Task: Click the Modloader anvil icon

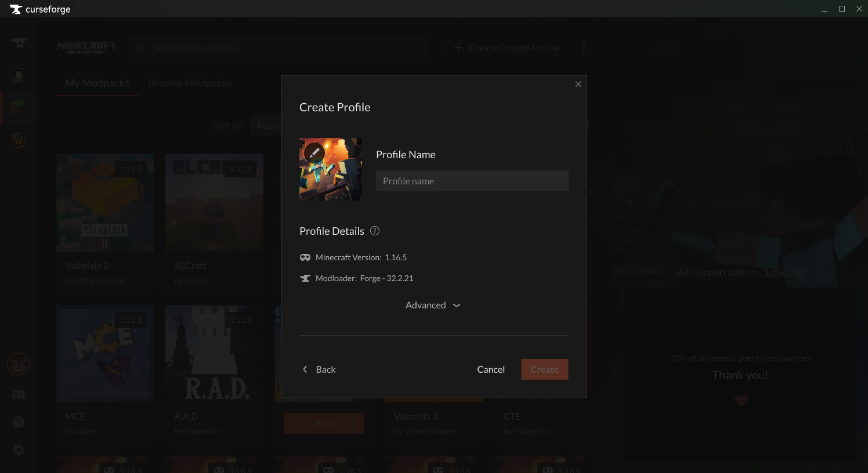Action: (x=305, y=278)
